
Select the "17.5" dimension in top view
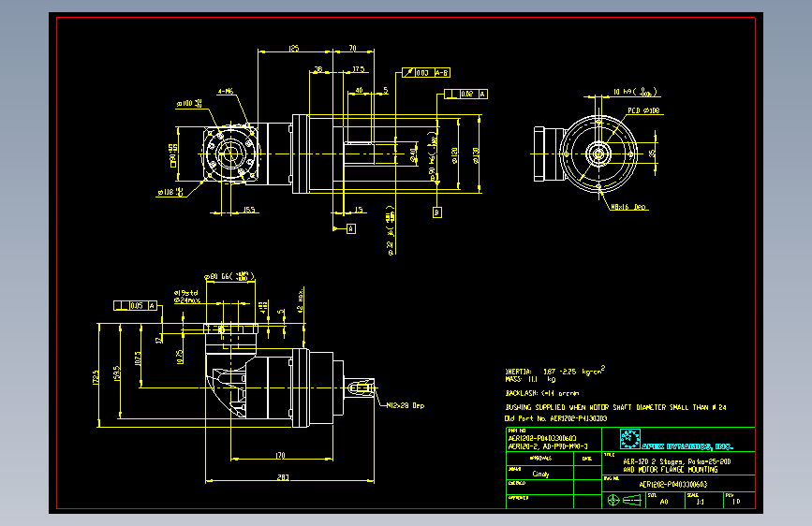click(x=359, y=69)
